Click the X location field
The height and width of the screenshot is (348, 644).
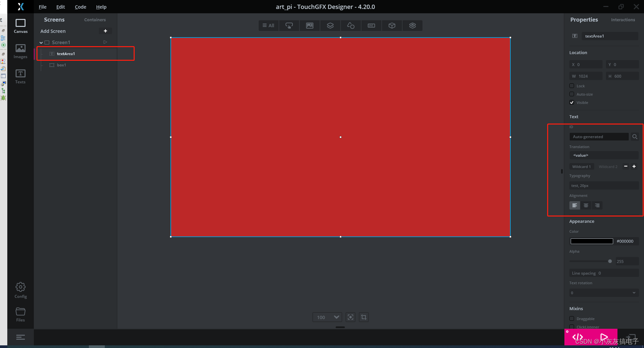pyautogui.click(x=586, y=64)
